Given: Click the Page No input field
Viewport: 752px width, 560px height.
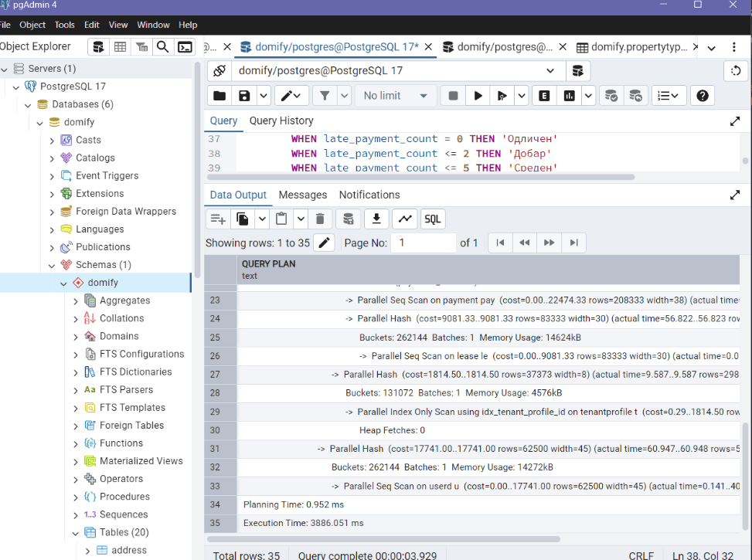Looking at the screenshot, I should click(x=423, y=243).
